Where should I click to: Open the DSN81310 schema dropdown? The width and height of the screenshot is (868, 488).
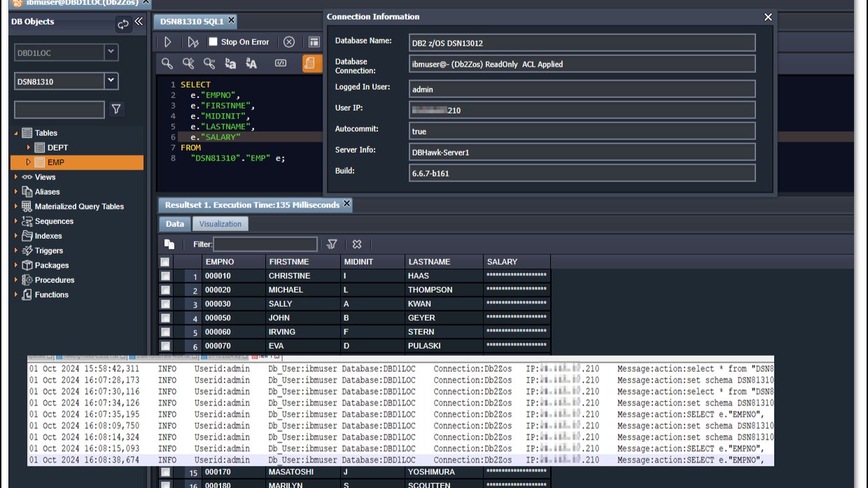click(112, 81)
